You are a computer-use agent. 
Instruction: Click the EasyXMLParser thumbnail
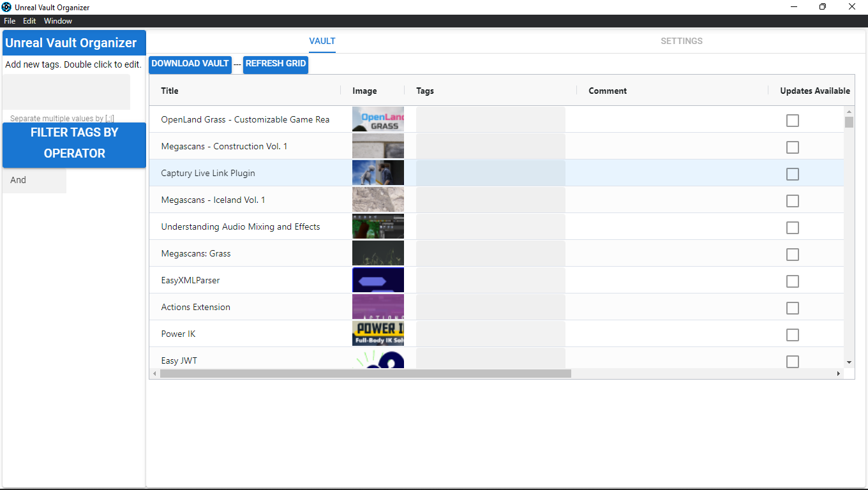click(x=378, y=280)
